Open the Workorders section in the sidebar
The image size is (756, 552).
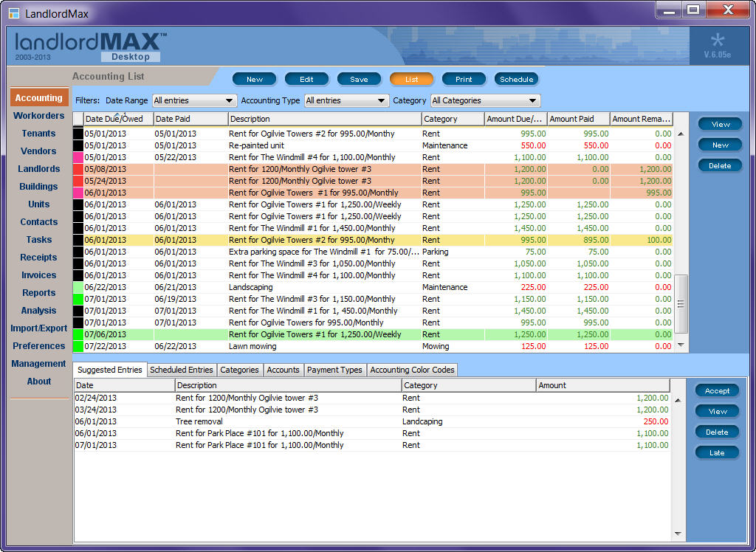[x=38, y=116]
